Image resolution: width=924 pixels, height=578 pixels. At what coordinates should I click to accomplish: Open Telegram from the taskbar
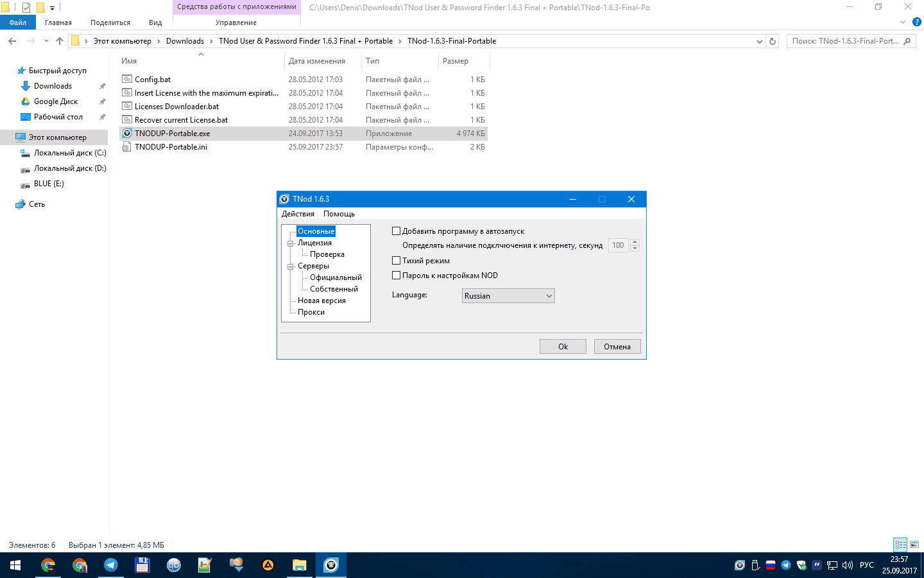pyautogui.click(x=111, y=565)
